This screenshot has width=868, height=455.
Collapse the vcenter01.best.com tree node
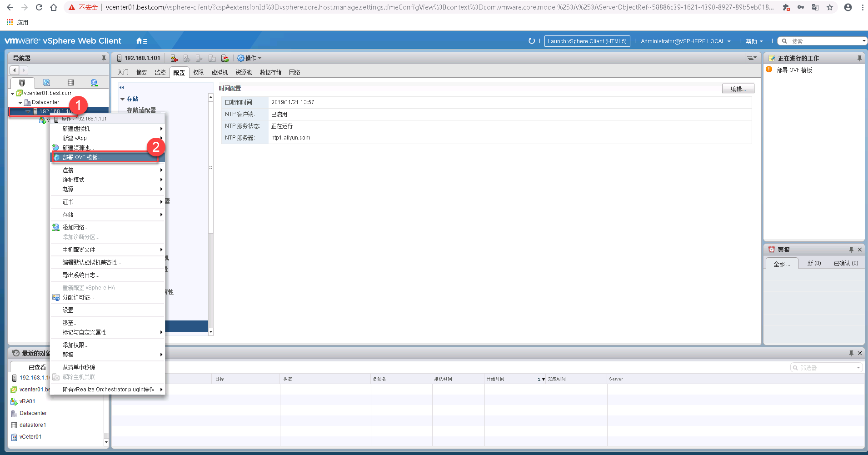click(x=12, y=93)
